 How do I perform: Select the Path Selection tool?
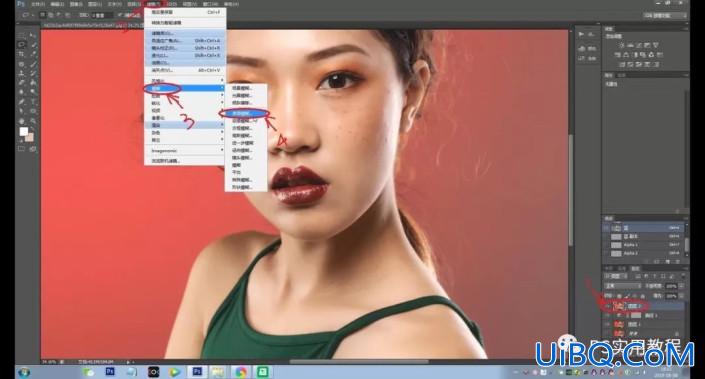(21, 111)
